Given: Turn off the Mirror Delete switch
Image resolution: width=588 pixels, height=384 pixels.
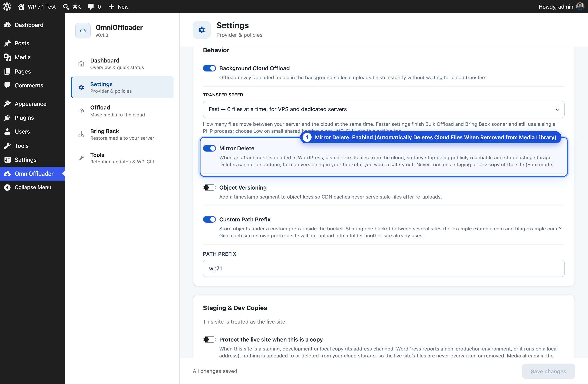Looking at the screenshot, I should click(x=209, y=148).
